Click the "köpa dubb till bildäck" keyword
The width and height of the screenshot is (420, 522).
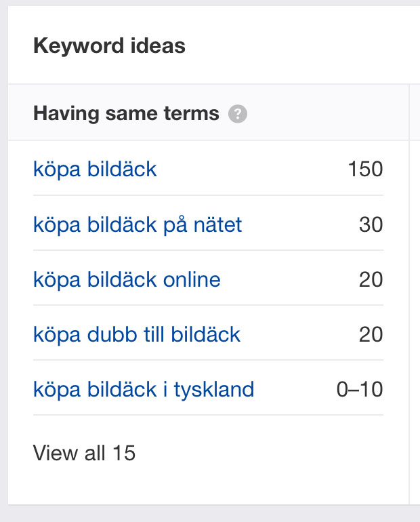(x=137, y=334)
